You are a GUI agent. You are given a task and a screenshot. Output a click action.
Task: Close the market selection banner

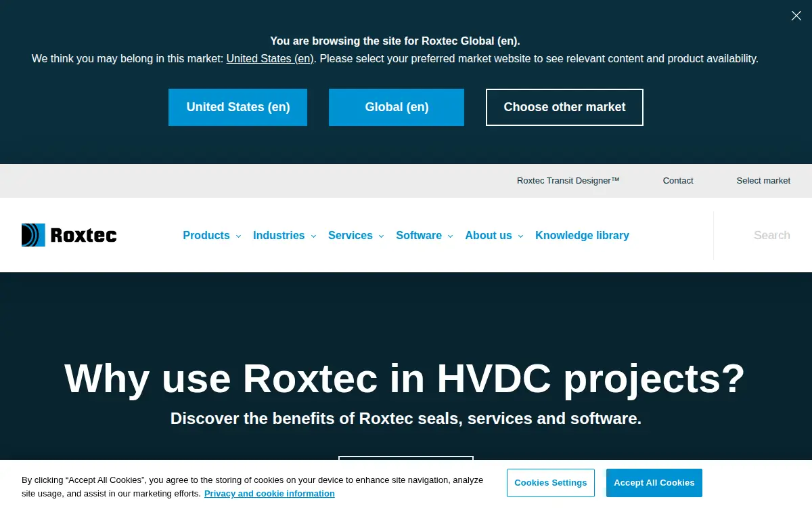point(796,16)
